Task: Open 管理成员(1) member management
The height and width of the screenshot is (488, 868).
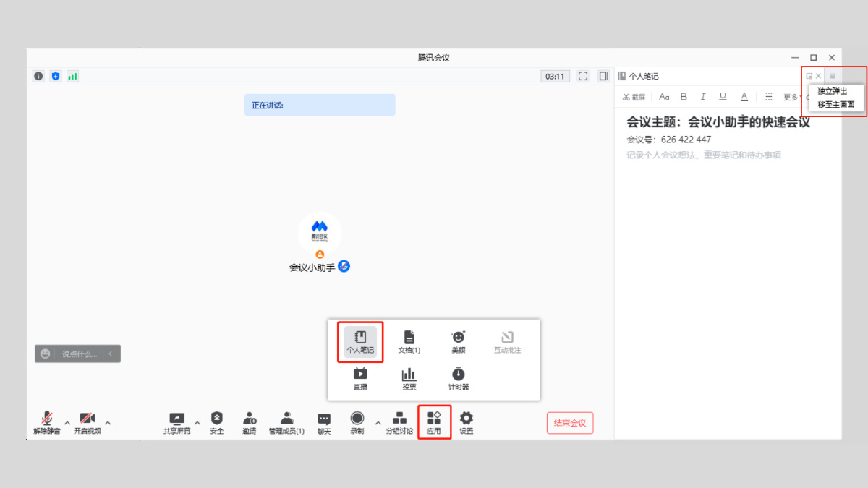Action: [286, 423]
